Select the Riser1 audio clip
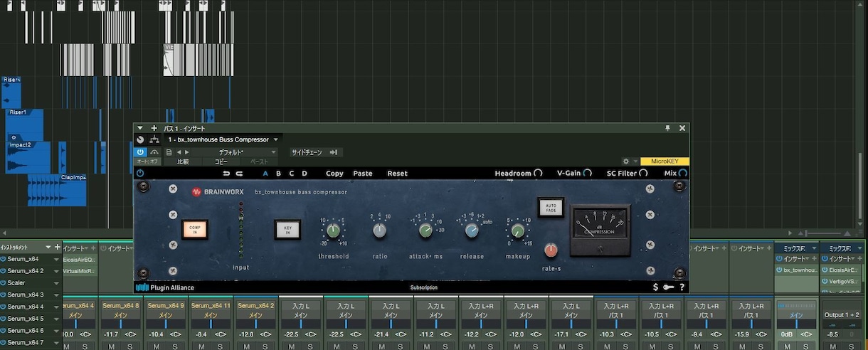868x350 pixels. [x=26, y=125]
